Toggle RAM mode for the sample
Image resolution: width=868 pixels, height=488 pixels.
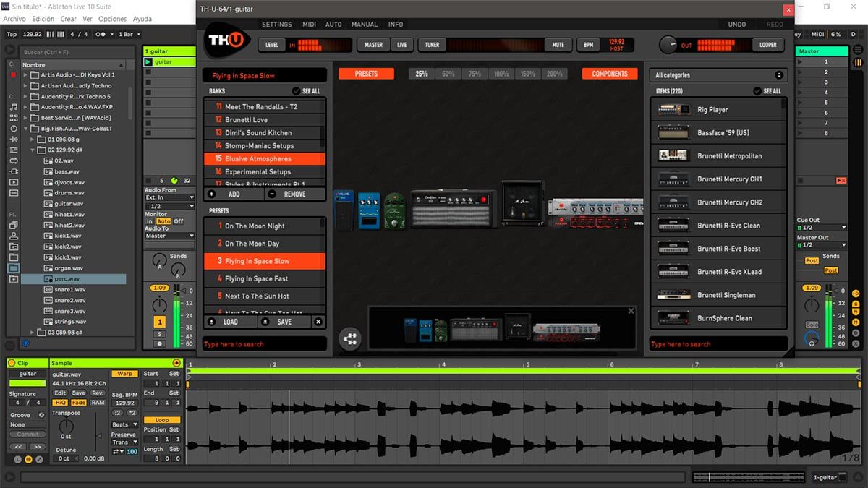(x=98, y=403)
